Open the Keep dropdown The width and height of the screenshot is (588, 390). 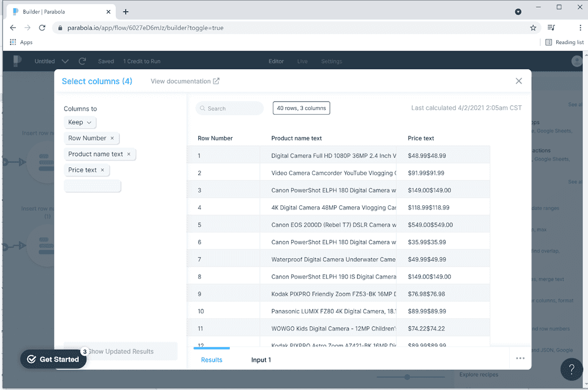coord(80,122)
